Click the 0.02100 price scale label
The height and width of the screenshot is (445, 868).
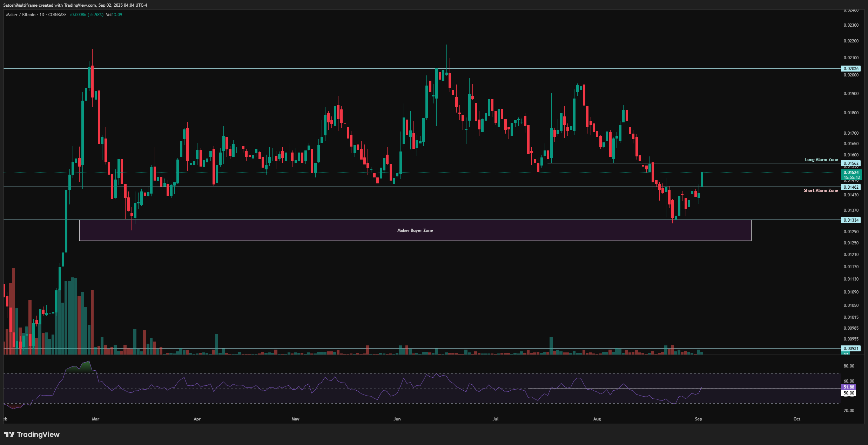[851, 58]
